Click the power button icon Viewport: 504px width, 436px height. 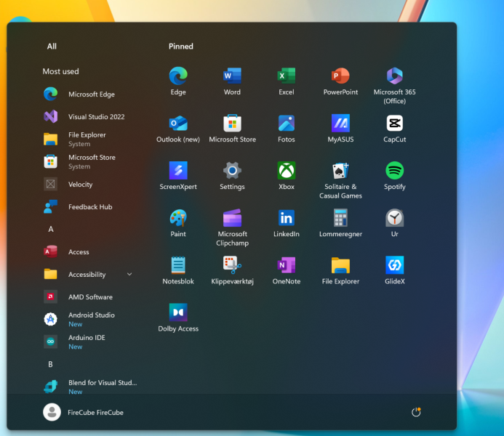(x=416, y=412)
